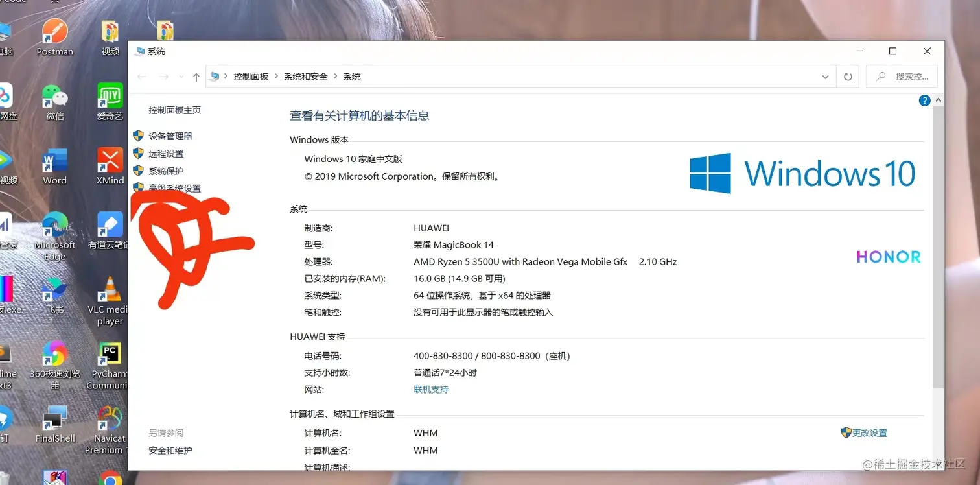Expand the address bar history dropdown
The width and height of the screenshot is (980, 485).
(825, 77)
